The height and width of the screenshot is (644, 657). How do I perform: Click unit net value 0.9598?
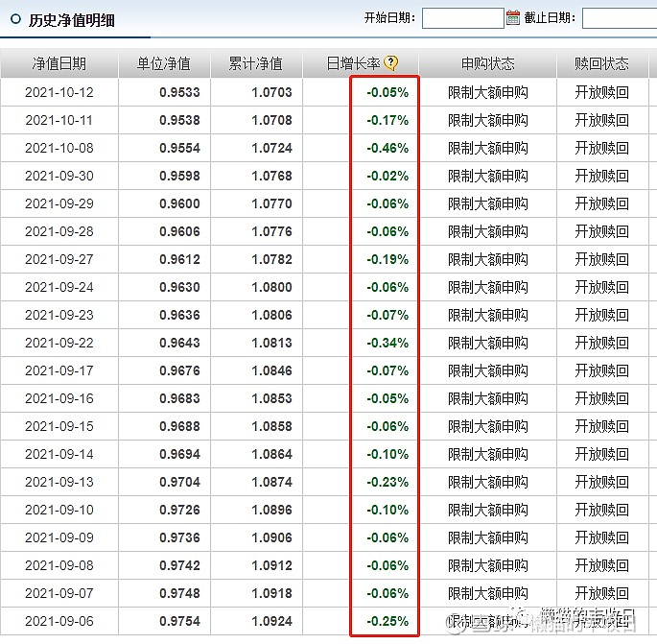click(x=179, y=176)
